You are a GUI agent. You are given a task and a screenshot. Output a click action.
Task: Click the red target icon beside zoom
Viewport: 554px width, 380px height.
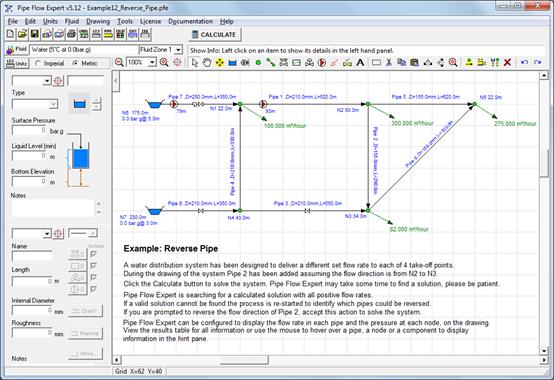[177, 63]
